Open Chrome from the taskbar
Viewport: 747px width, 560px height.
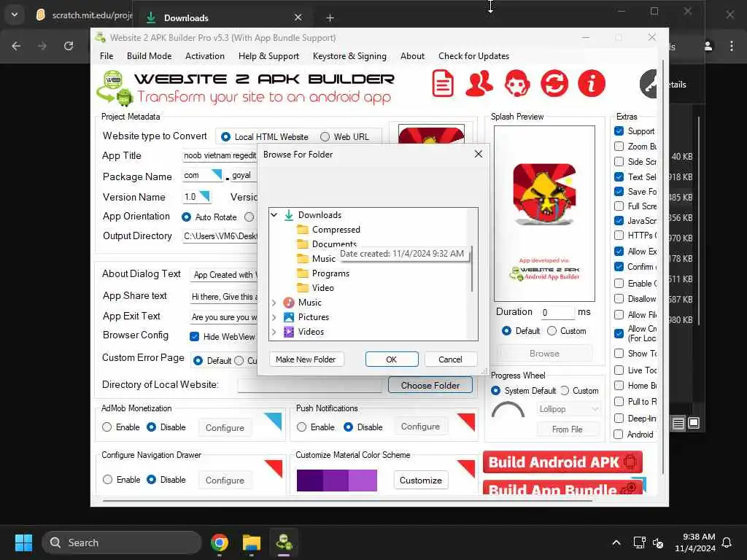pos(220,542)
